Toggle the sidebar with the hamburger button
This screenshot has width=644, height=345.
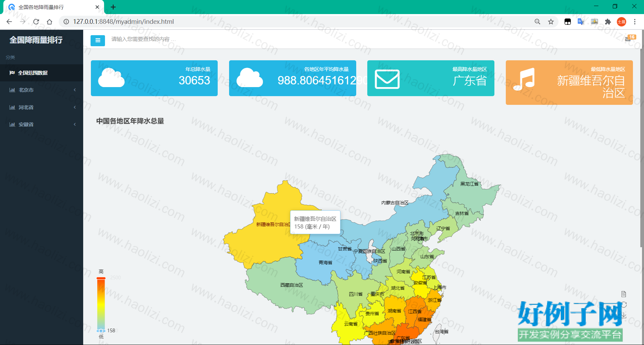98,41
